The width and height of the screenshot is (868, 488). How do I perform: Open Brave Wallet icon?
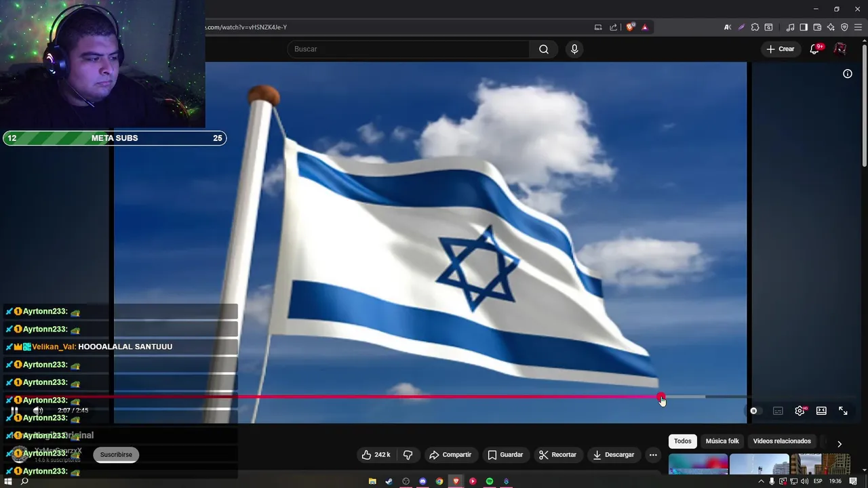point(817,27)
